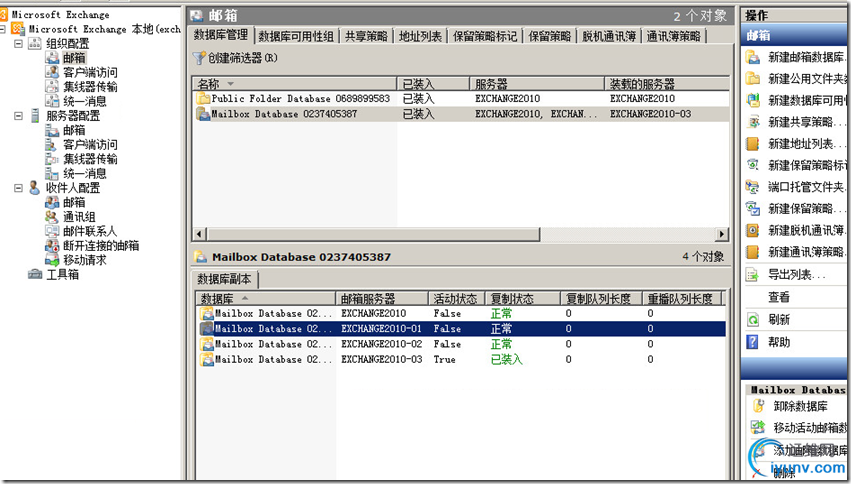Collapse the 收件人配置 tree node
Screen dimensions: 851x484
18,188
